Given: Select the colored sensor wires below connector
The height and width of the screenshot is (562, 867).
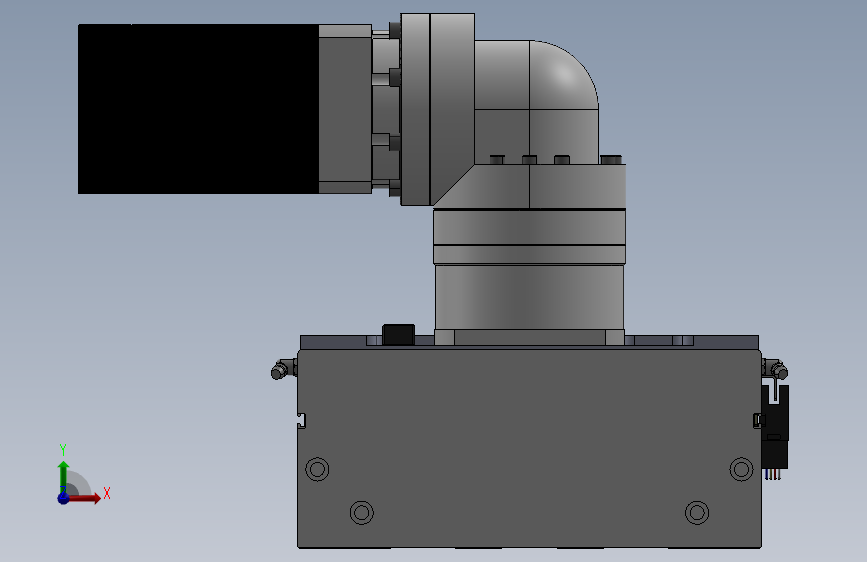Looking at the screenshot, I should tap(773, 474).
